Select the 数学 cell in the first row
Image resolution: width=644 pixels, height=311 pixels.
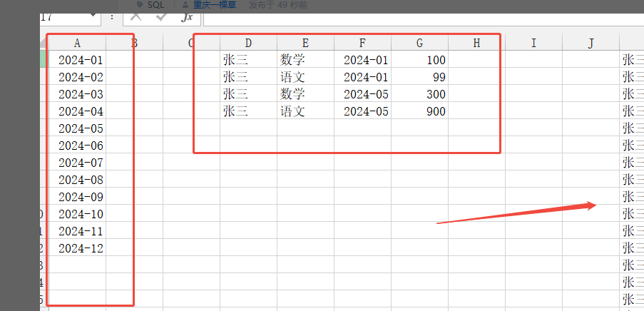tap(305, 60)
